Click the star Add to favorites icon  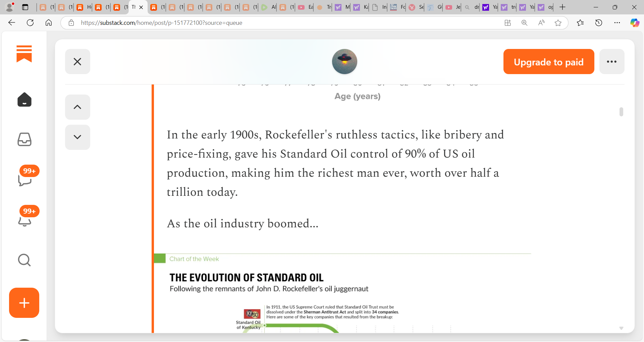click(x=558, y=23)
